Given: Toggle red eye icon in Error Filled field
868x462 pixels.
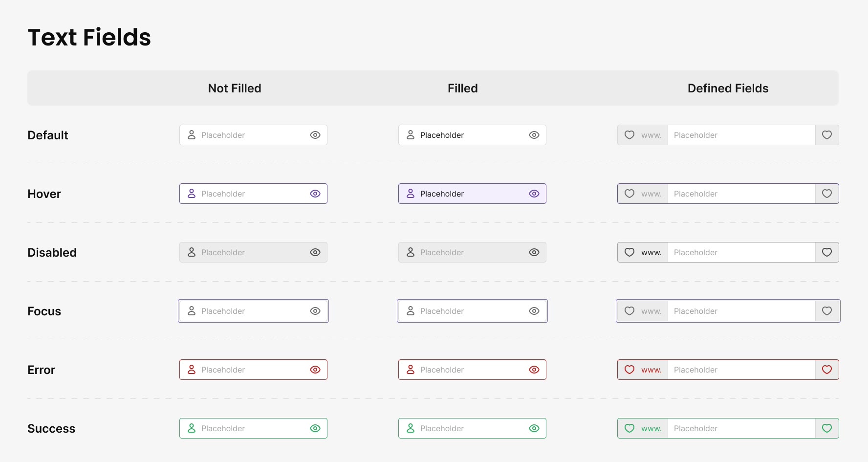Looking at the screenshot, I should [x=534, y=370].
